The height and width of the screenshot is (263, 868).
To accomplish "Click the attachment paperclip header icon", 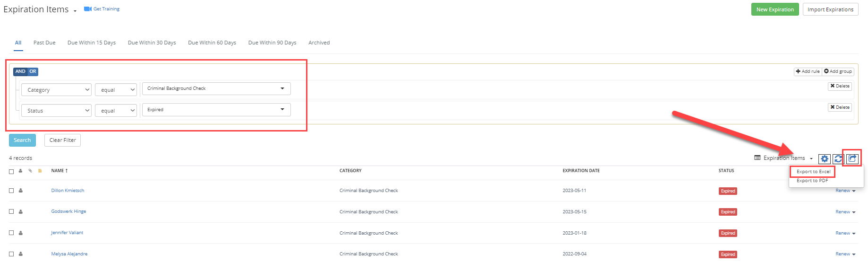I will point(30,171).
